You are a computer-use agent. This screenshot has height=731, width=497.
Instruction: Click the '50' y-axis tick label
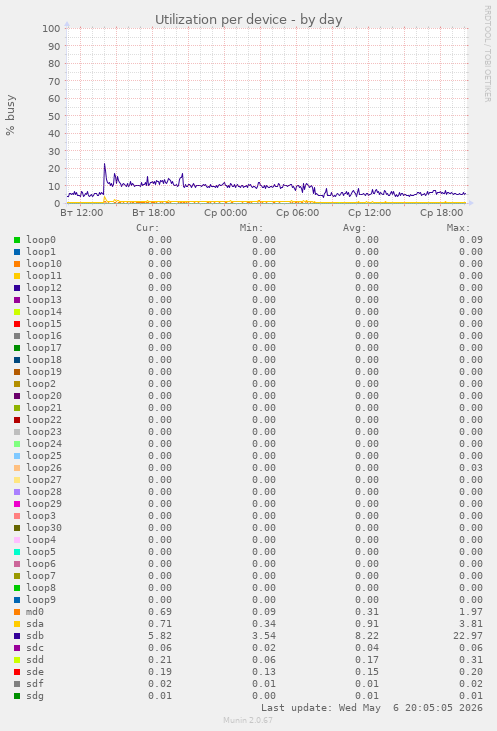54,116
